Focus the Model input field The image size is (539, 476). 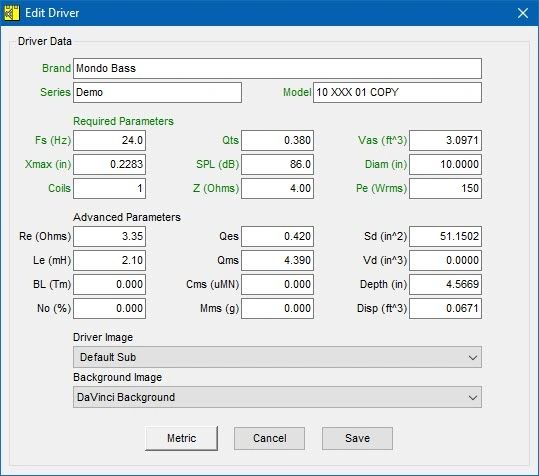click(x=397, y=92)
